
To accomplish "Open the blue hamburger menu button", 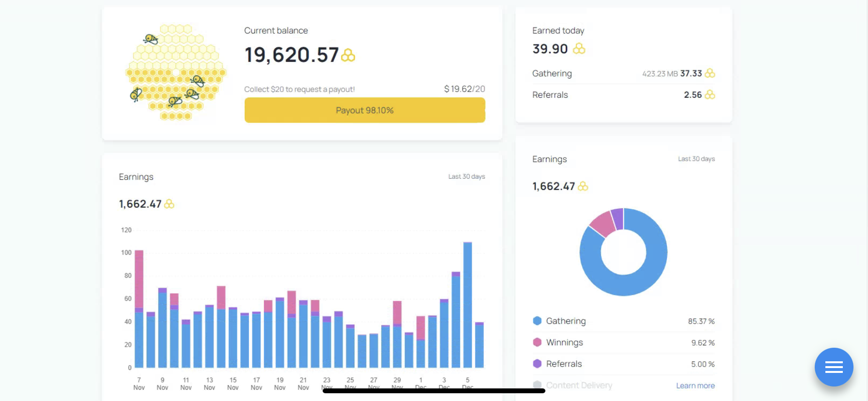I will click(834, 367).
